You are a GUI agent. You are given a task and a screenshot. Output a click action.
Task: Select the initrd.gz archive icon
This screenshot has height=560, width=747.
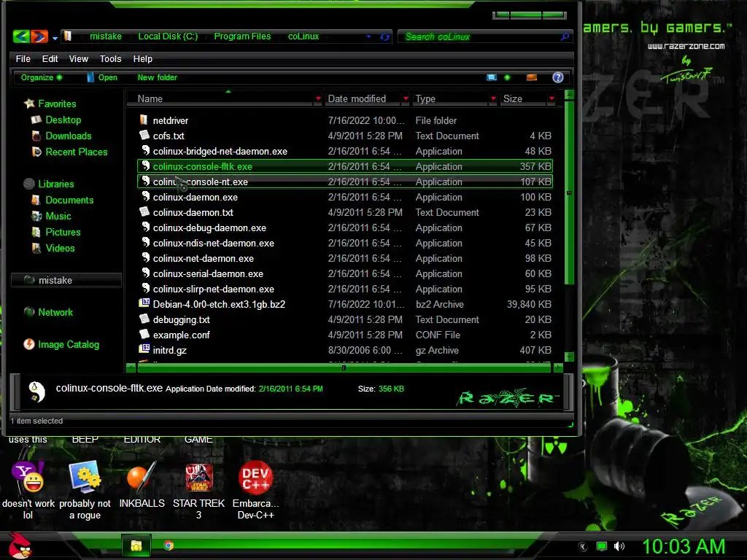[144, 349]
